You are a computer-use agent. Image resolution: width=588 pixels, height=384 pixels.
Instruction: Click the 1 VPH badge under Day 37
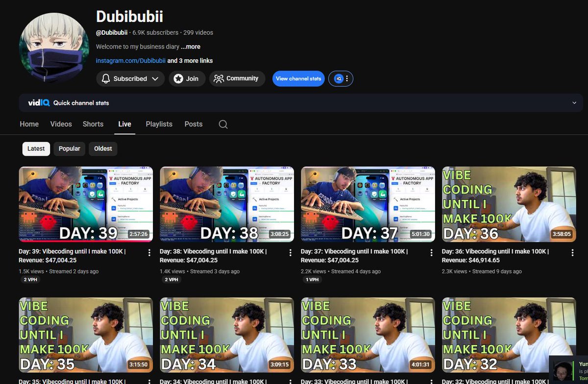[x=312, y=280]
